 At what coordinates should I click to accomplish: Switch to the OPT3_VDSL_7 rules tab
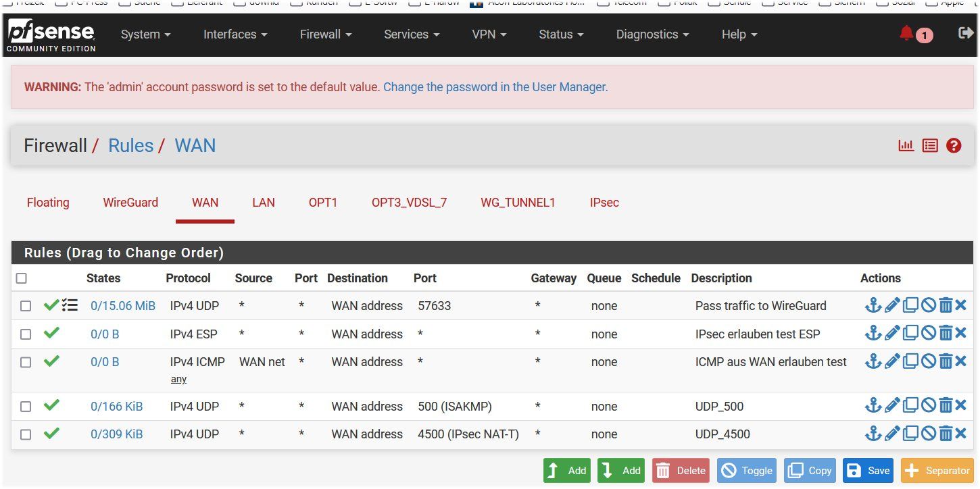click(x=409, y=203)
